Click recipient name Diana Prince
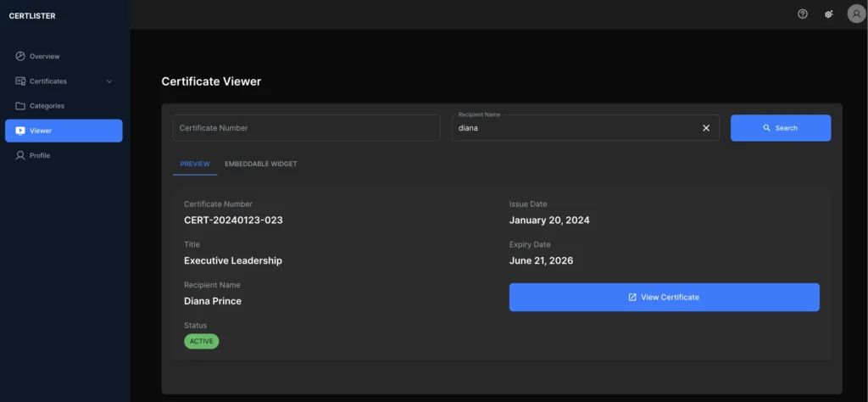Screen dimensions: 868x402 (213, 301)
